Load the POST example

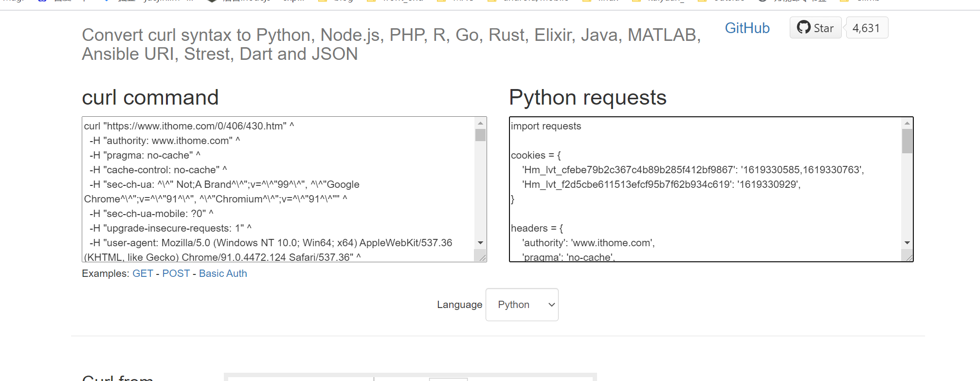176,273
